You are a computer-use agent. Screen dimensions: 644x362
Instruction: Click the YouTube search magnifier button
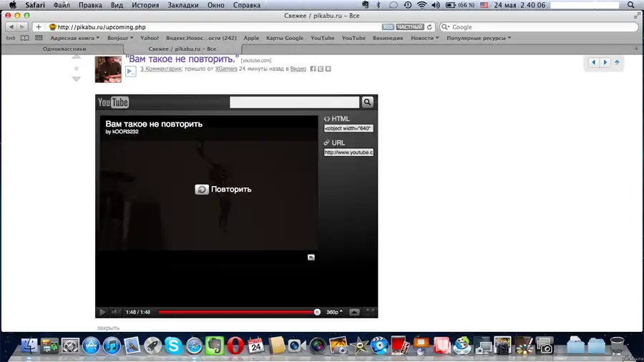[x=367, y=102]
